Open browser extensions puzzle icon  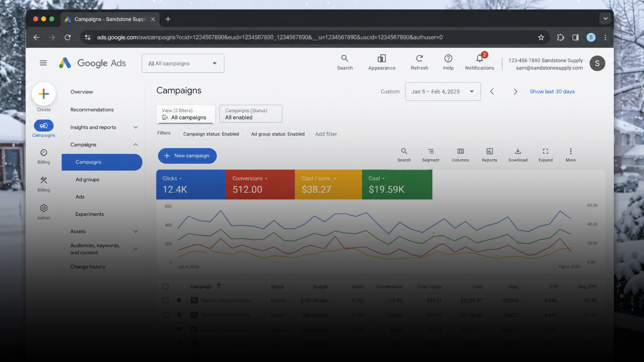[x=560, y=37]
